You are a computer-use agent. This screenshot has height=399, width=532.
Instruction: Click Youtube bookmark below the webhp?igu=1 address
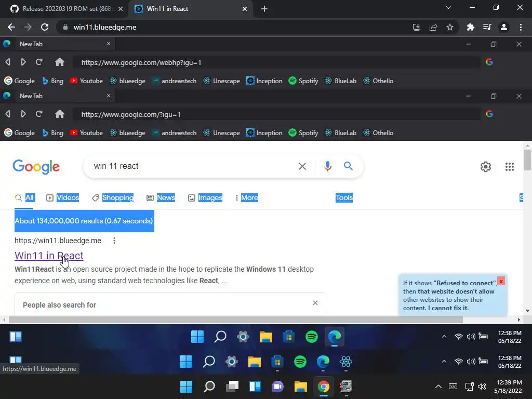[x=86, y=81]
